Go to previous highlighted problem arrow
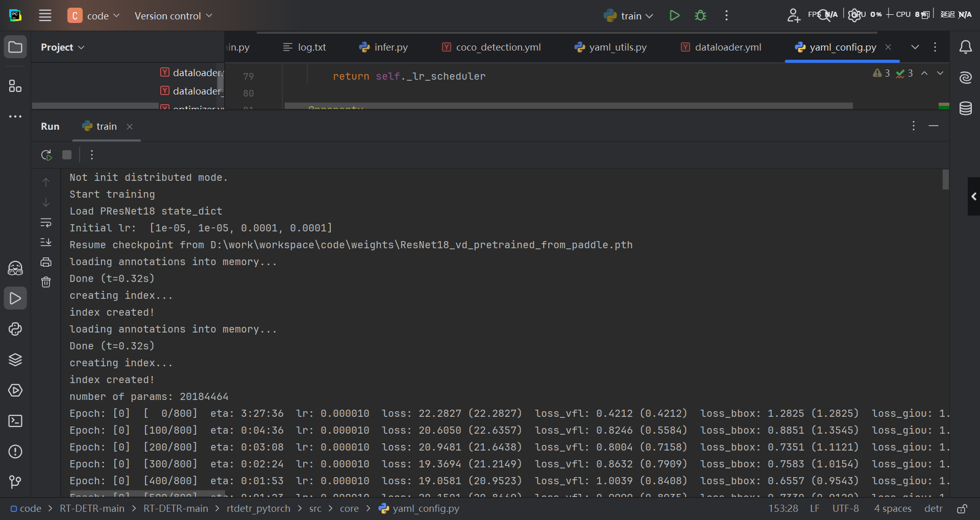The height and width of the screenshot is (520, 980). coord(924,74)
